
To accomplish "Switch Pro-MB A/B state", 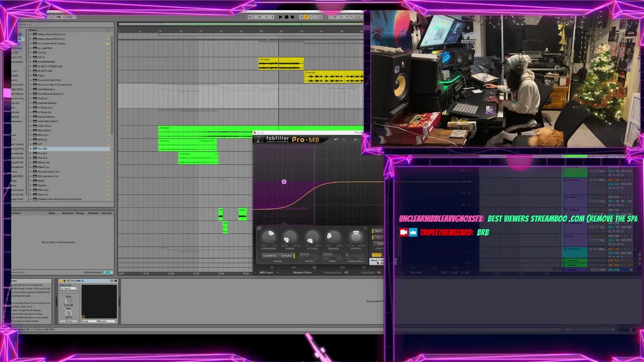I will point(356,139).
